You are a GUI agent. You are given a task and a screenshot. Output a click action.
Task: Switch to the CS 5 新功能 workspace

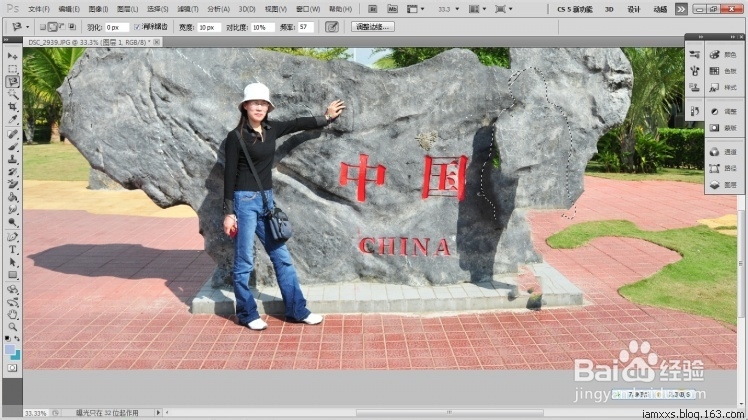pos(575,9)
